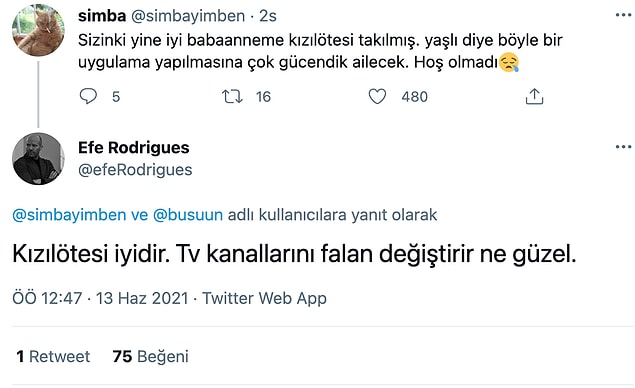
Task: View the 1 Retweet list
Action: tap(53, 356)
